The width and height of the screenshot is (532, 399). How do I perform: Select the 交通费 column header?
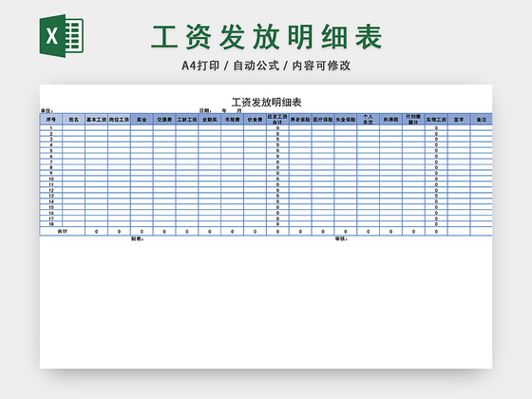pos(164,120)
